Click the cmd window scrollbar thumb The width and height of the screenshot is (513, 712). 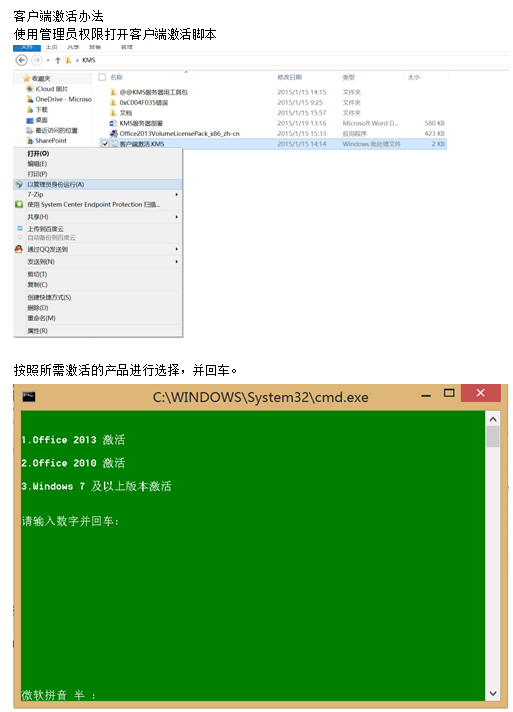coord(493,437)
